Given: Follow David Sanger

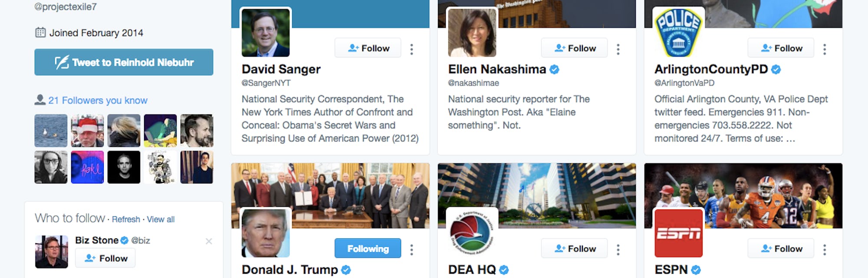Looking at the screenshot, I should [x=368, y=48].
